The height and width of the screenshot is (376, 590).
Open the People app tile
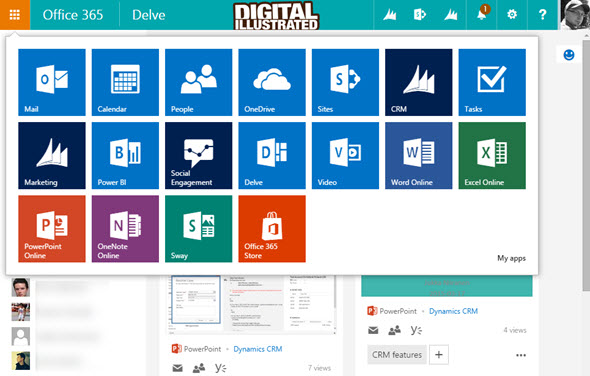point(199,82)
